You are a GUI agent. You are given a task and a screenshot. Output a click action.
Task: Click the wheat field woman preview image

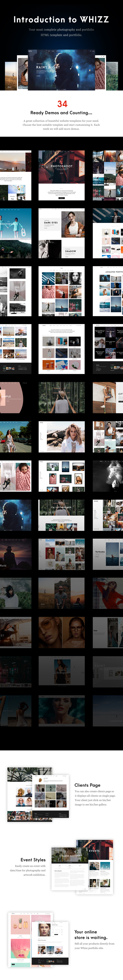pos(11,76)
